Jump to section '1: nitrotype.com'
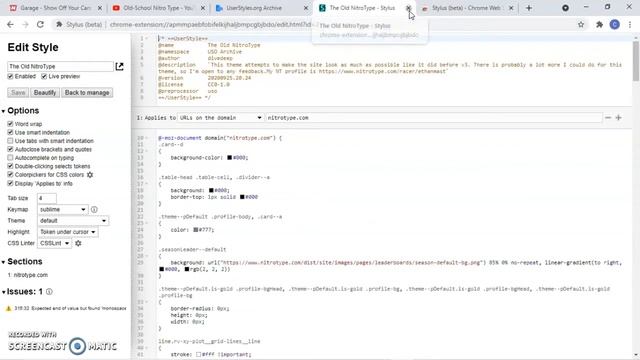The image size is (640, 360). 28,275
